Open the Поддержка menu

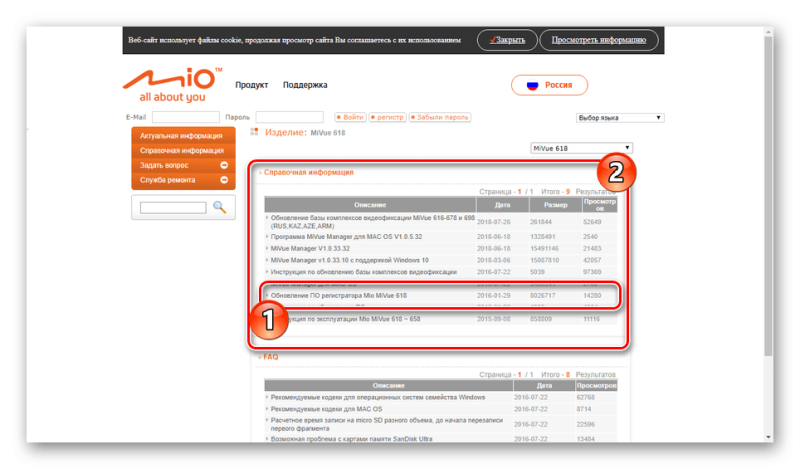305,85
